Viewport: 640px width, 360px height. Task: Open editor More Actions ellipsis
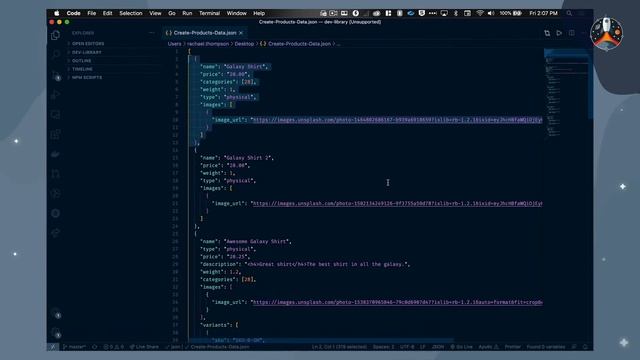584,33
